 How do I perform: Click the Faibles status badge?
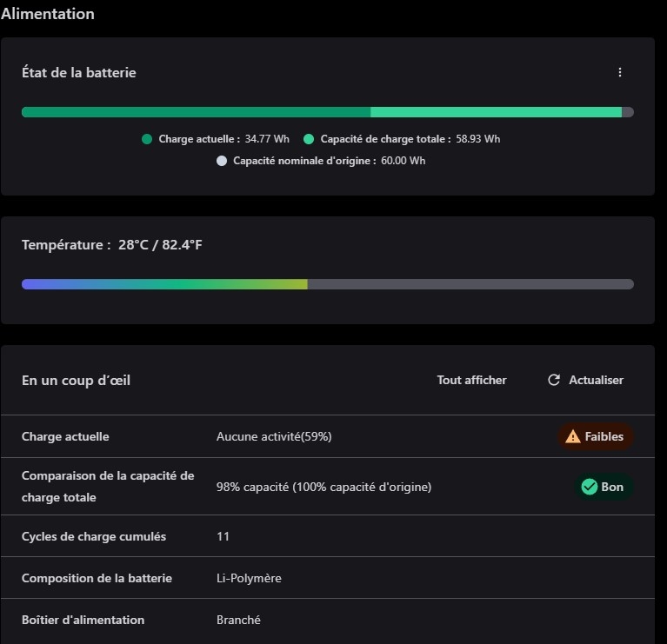click(596, 436)
